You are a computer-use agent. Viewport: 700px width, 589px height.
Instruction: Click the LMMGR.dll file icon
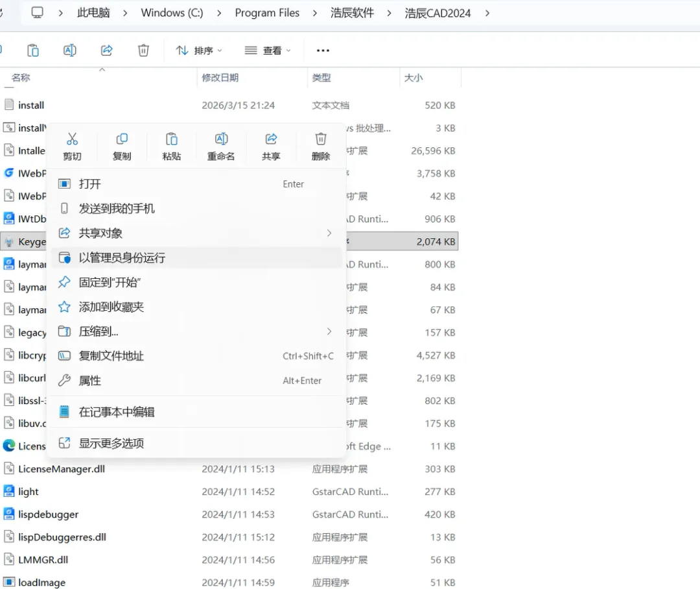9,559
